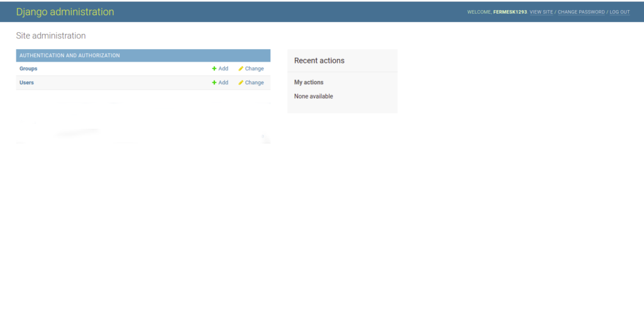Follow the View Site link
This screenshot has width=644, height=327.
541,13
